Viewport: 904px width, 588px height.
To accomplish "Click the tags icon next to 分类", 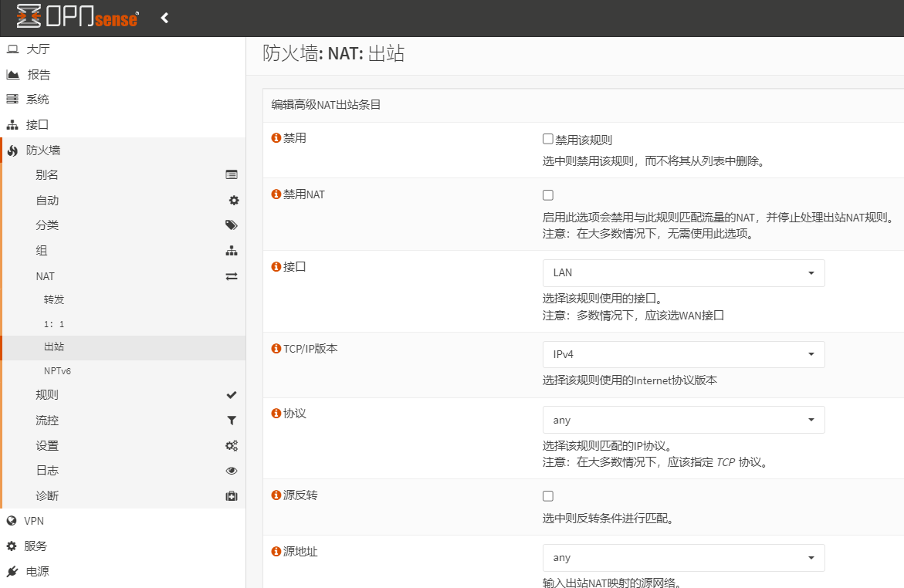I will 232,225.
